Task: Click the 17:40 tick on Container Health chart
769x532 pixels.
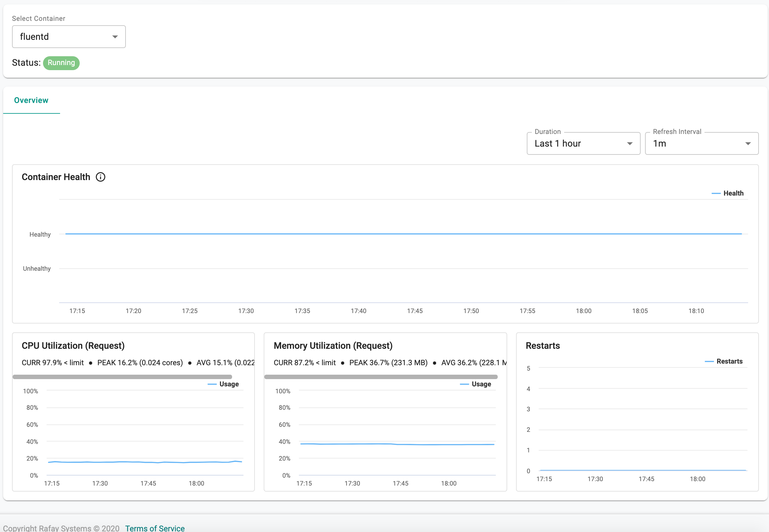Action: [359, 311]
